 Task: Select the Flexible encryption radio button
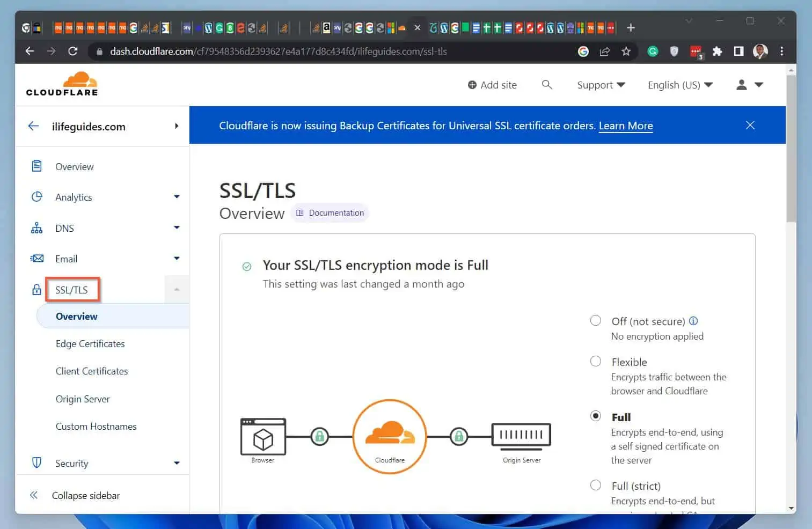pos(596,361)
